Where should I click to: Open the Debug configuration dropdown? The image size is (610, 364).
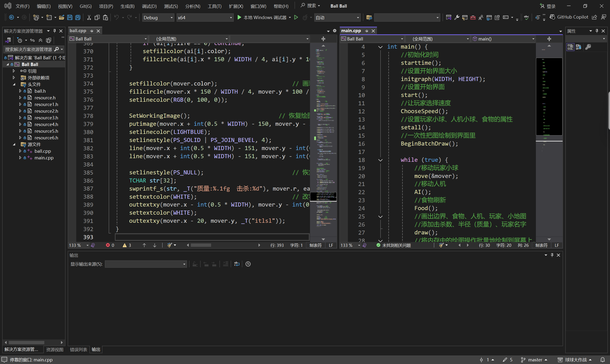point(158,18)
